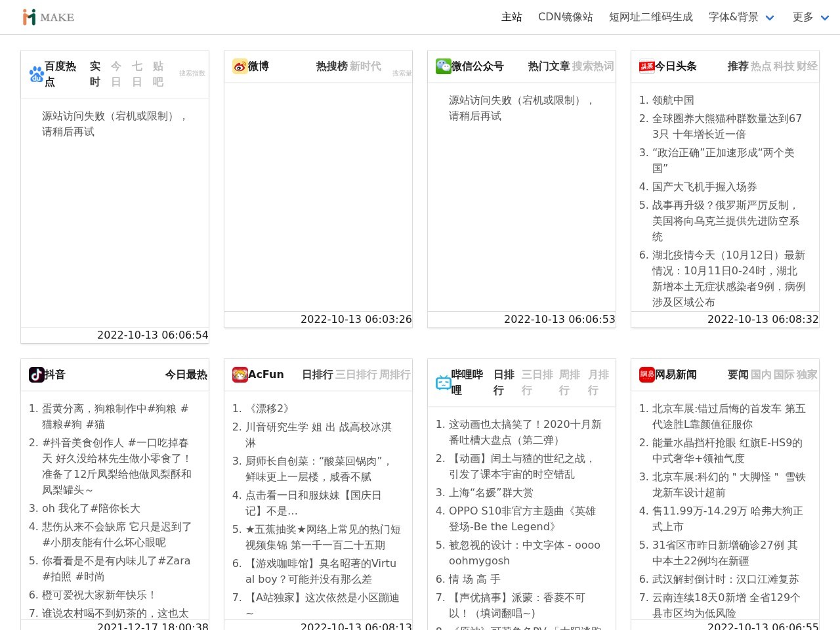Click the Bilibili TV icon

[444, 383]
